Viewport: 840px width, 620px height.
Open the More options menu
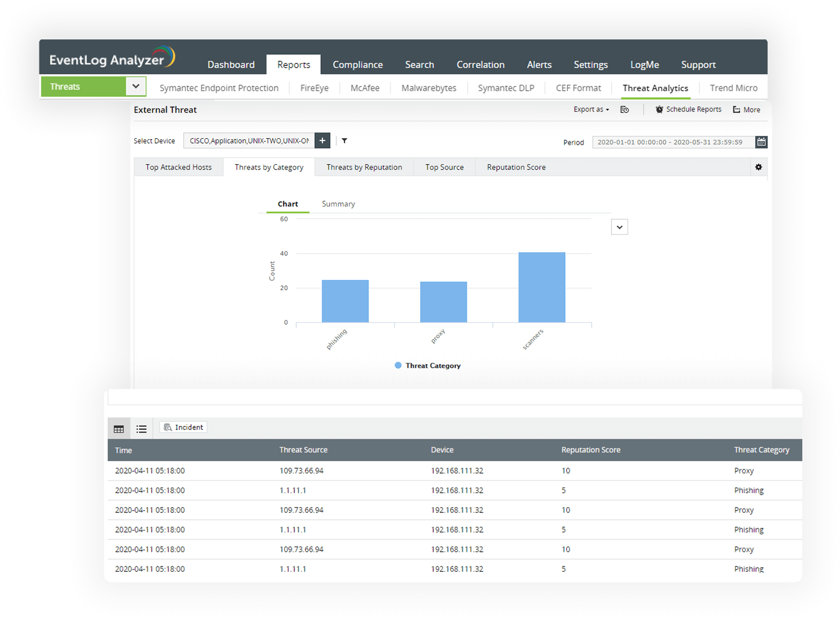(x=746, y=109)
